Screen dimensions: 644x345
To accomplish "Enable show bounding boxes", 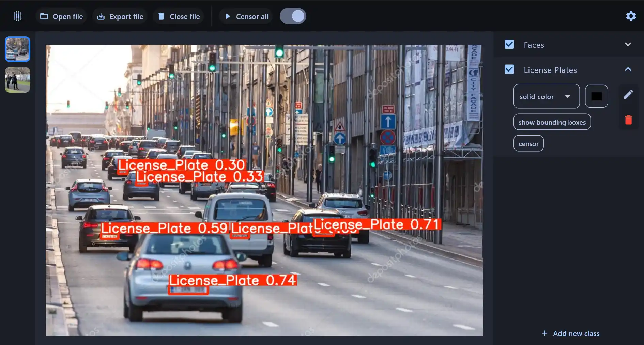I will (x=552, y=122).
